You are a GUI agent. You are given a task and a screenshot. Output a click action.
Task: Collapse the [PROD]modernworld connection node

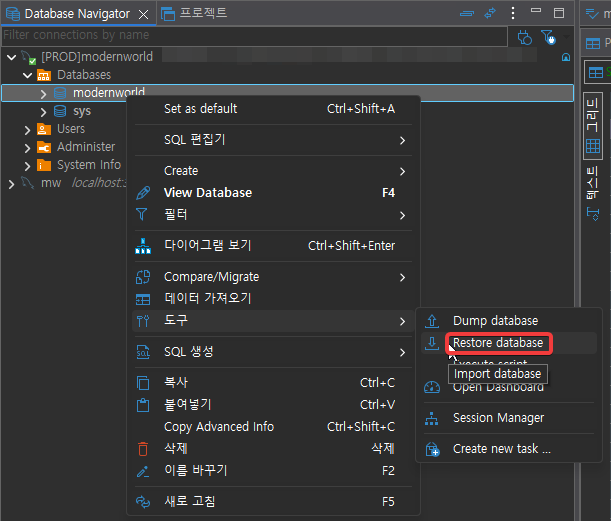(x=11, y=57)
